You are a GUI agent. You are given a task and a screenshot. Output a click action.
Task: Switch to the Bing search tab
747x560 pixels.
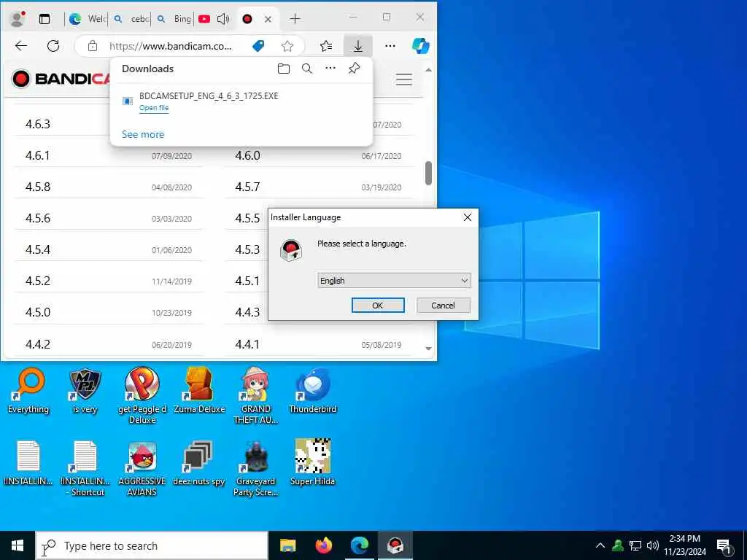tap(174, 19)
